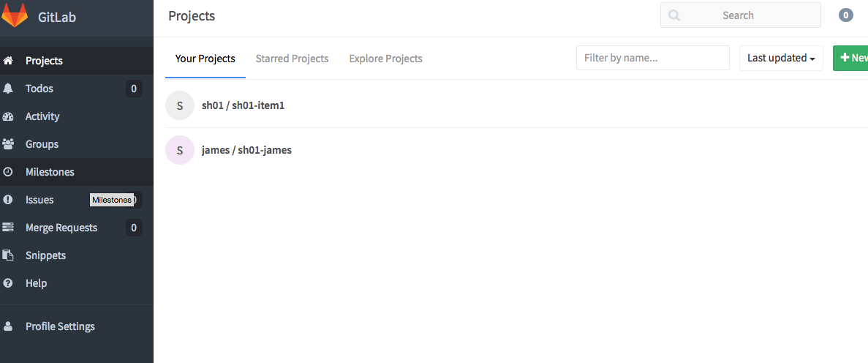Open the Last updated sort dropdown
Screen dimensions: 868x363
tap(781, 58)
